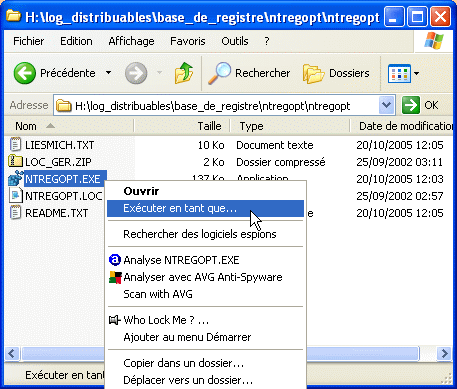This screenshot has height=389, width=457.
Task: Select the NTREGOPT.LOC file name
Action: (x=64, y=196)
